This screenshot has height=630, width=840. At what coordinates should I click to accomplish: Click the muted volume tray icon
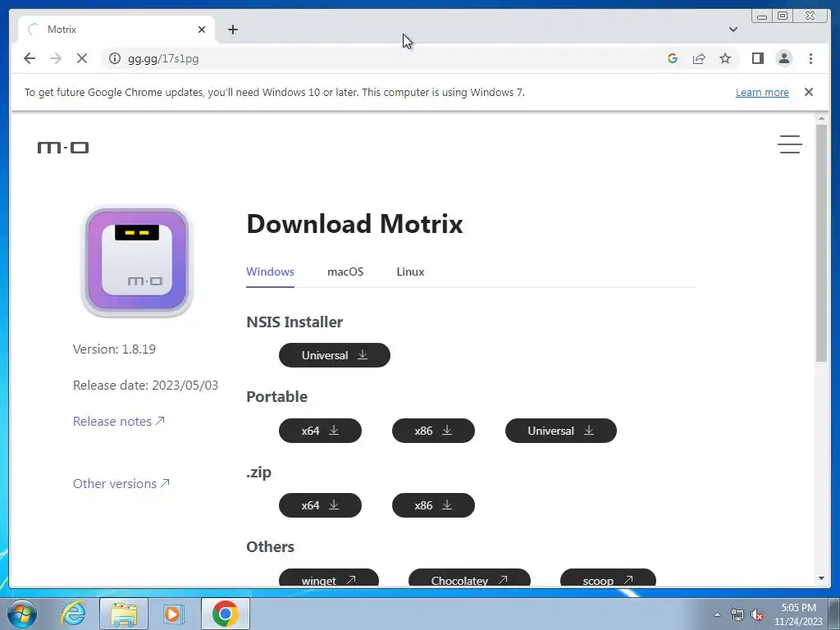[757, 615]
